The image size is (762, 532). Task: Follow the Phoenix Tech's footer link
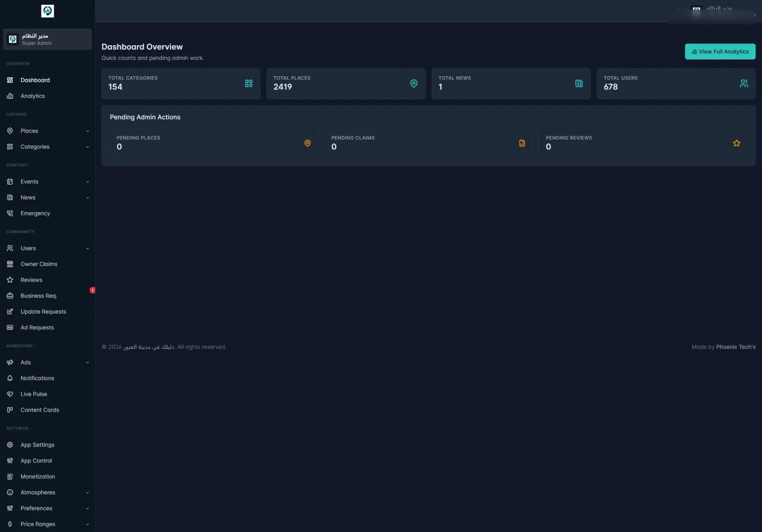click(x=736, y=347)
